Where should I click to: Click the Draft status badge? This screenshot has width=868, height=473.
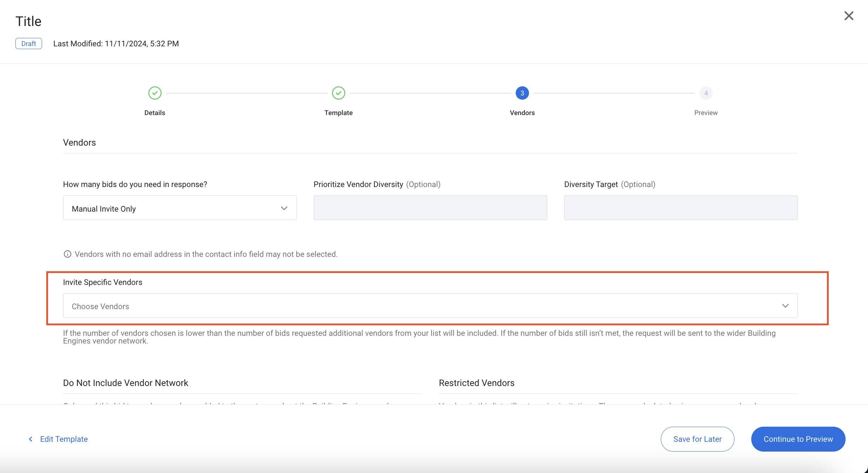pyautogui.click(x=29, y=44)
